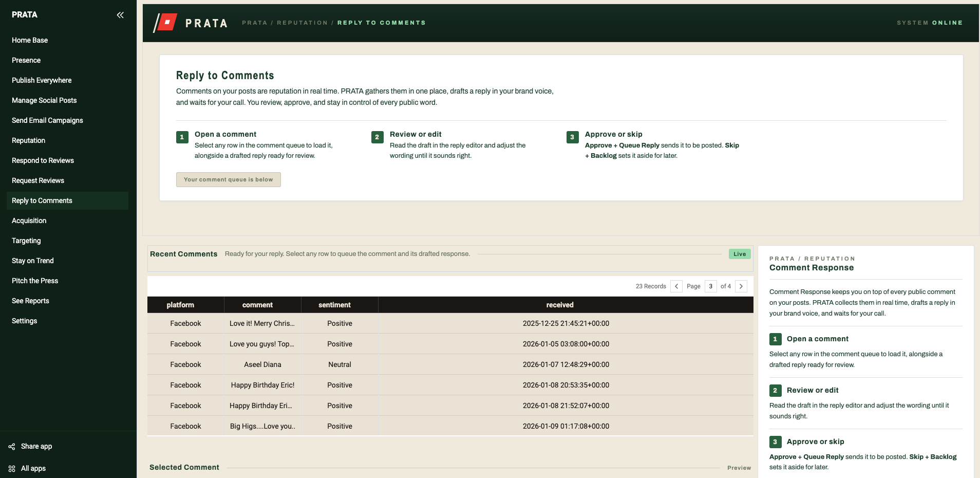Click PRATA breadcrumb in header

coord(255,23)
